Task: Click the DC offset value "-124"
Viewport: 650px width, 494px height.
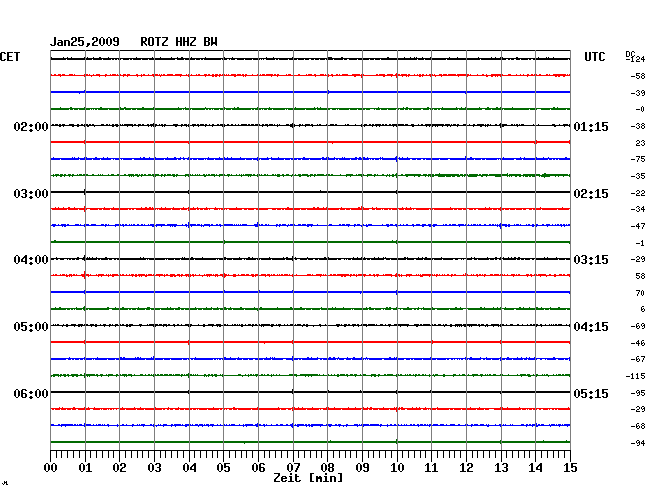Action: point(636,59)
